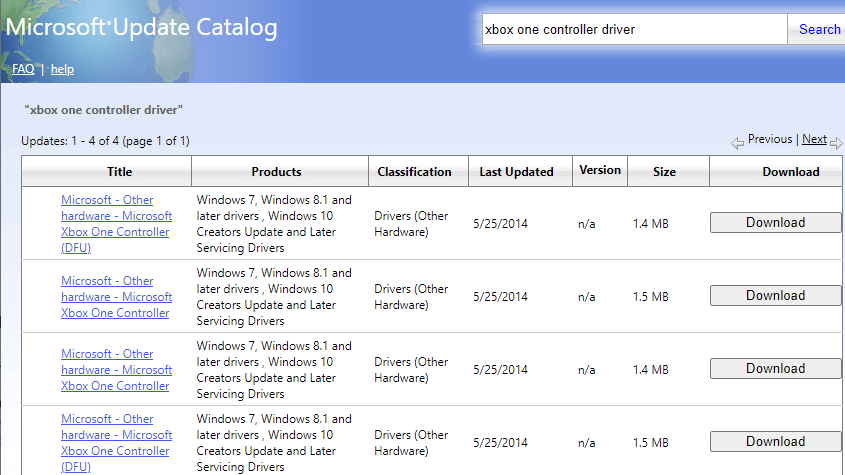This screenshot has width=845, height=475.
Task: Click third row 5/25/2014 date cell
Action: (500, 370)
